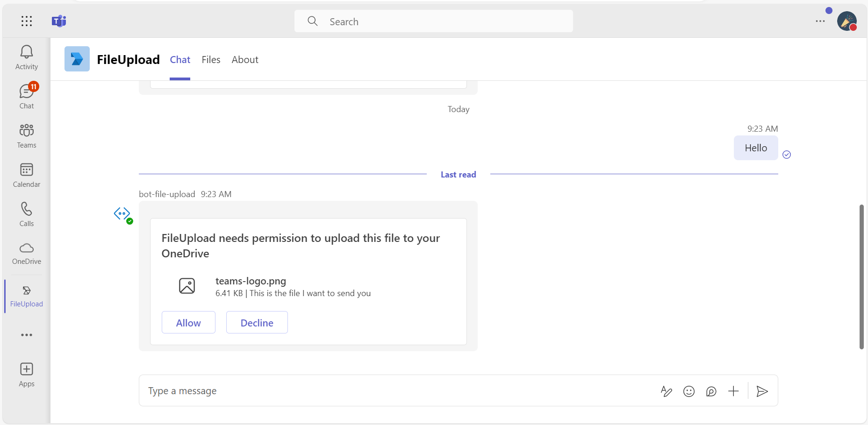Switch to the Files tab

coord(211,60)
